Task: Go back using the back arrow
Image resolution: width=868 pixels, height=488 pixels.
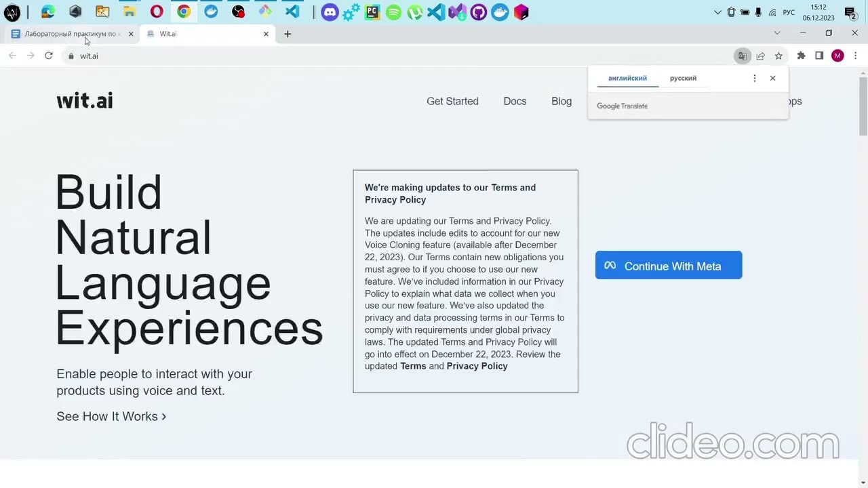Action: coord(12,56)
